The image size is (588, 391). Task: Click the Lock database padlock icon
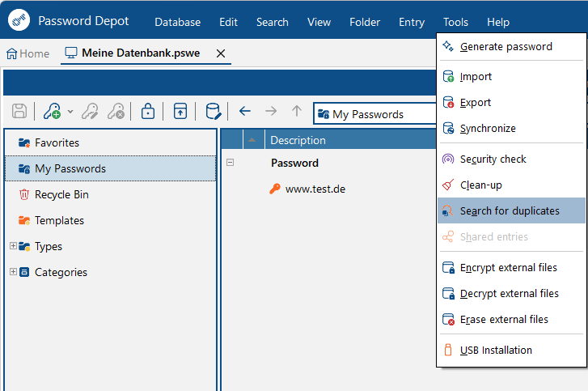coord(148,111)
